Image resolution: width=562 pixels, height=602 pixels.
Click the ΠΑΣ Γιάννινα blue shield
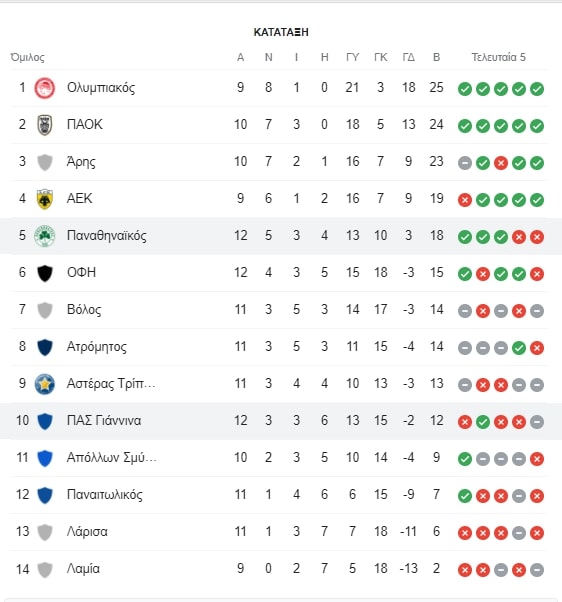[x=45, y=421]
